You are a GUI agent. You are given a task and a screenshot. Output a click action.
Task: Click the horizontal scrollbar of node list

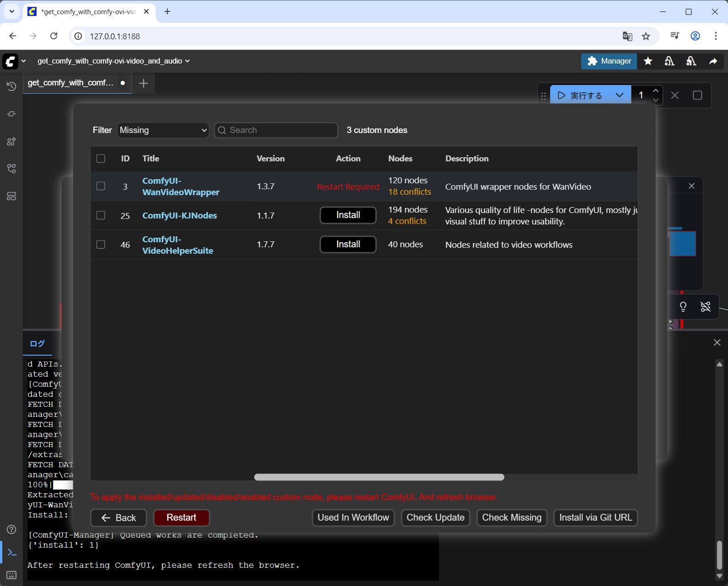tap(379, 477)
